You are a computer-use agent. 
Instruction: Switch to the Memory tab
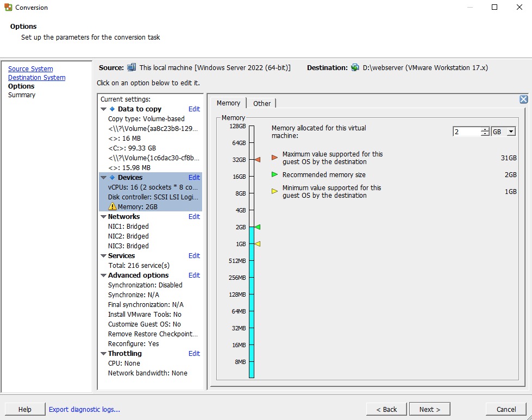[228, 103]
